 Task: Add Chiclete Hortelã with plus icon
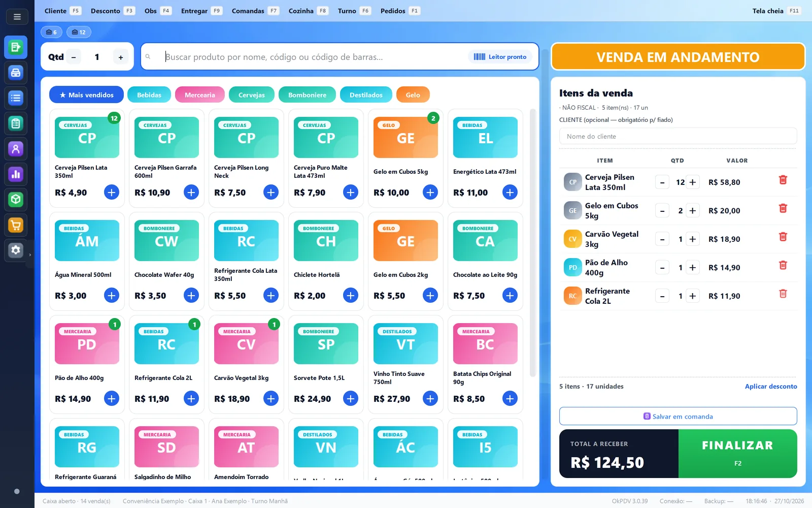pos(351,296)
